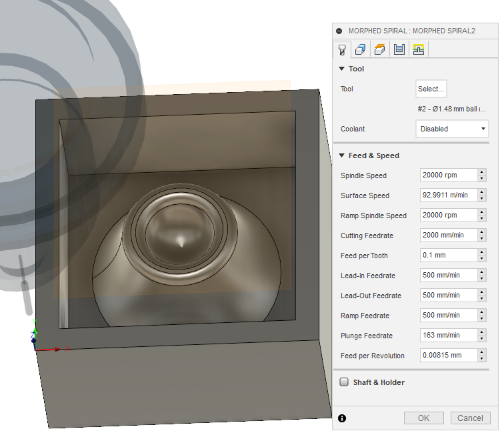The image size is (504, 443).
Task: Click the Ramp Feedrate input field
Action: [449, 315]
